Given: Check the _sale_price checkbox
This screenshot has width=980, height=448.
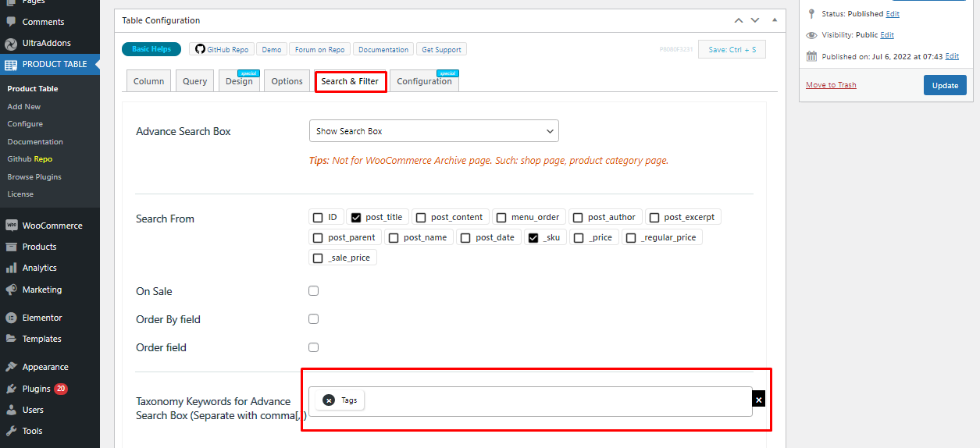Looking at the screenshot, I should point(318,258).
